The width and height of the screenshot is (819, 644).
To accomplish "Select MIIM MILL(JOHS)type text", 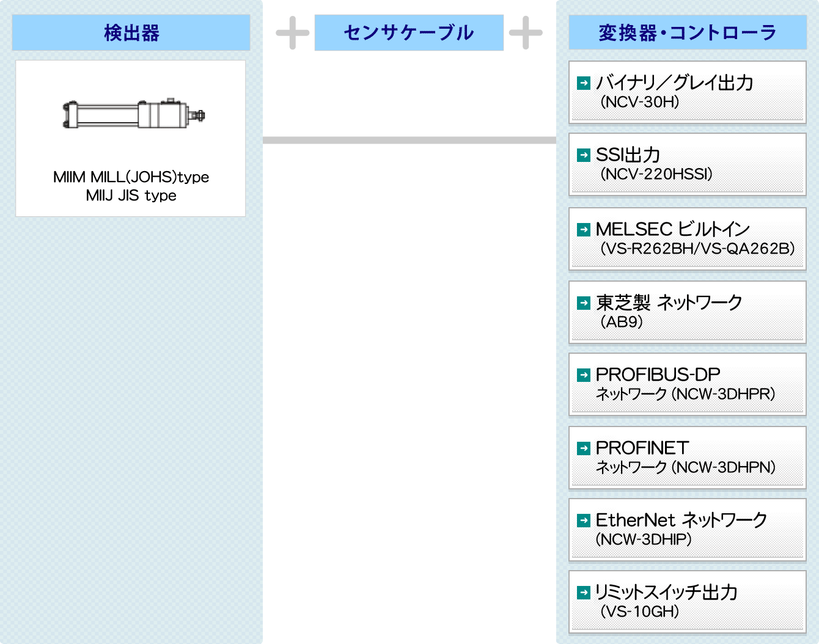I will 131,177.
